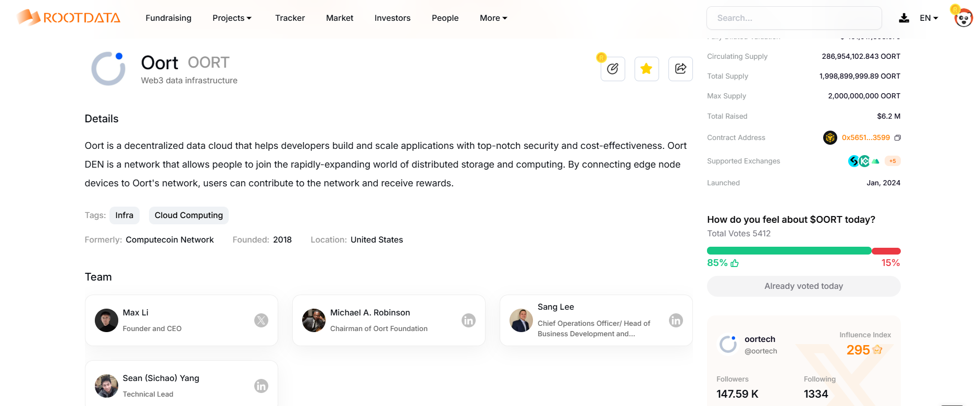This screenshot has height=406, width=980.
Task: Click the red bearish vote bar
Action: click(886, 251)
